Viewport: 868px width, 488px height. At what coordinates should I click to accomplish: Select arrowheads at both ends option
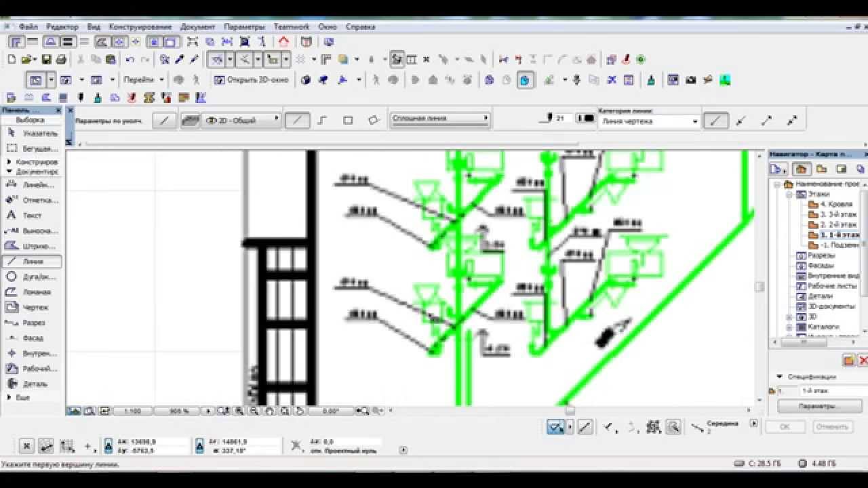tap(791, 121)
